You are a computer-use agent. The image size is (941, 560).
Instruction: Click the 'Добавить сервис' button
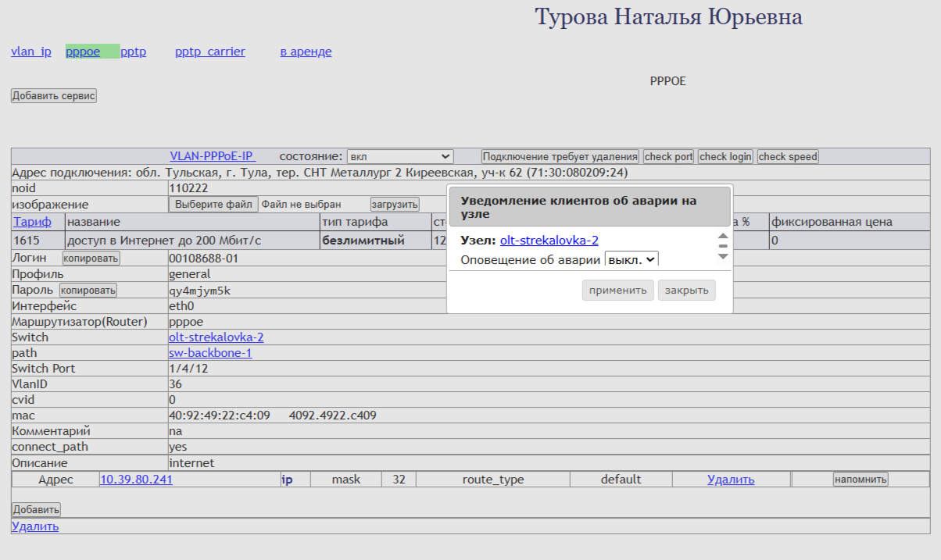coord(54,96)
